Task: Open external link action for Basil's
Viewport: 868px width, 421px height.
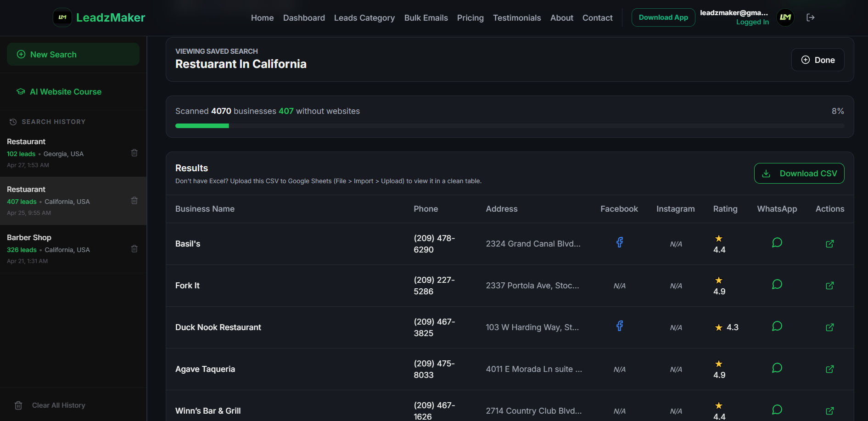Action: [830, 244]
